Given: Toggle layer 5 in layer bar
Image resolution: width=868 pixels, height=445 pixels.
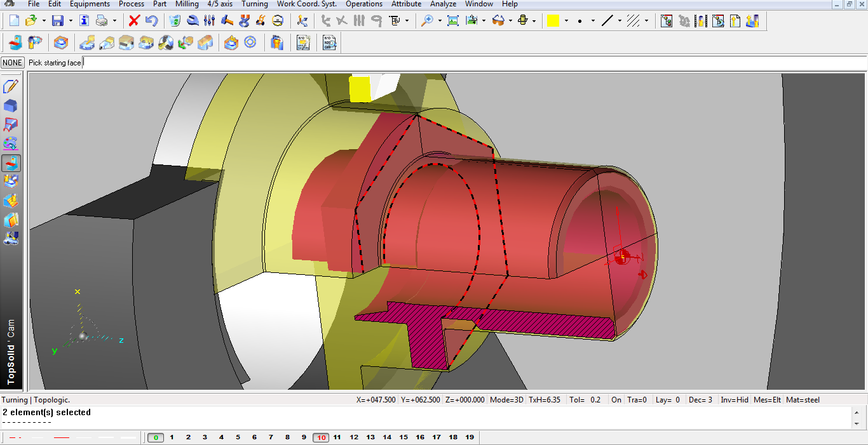Looking at the screenshot, I should pyautogui.click(x=238, y=437).
